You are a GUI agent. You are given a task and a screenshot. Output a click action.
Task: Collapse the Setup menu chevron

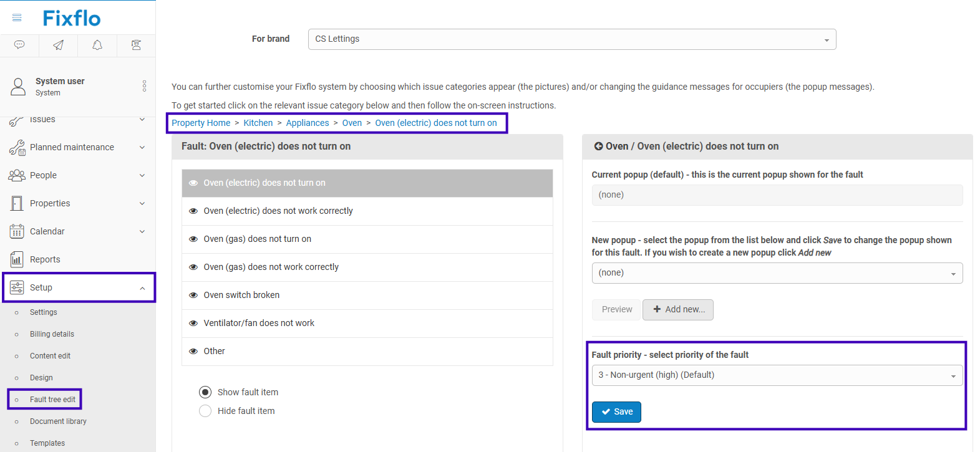point(142,288)
